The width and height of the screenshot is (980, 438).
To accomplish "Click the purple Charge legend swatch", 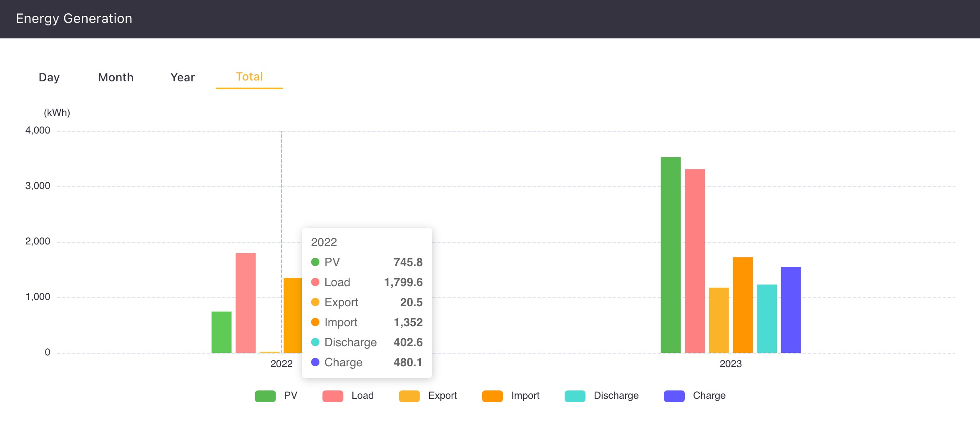I will pyautogui.click(x=674, y=396).
